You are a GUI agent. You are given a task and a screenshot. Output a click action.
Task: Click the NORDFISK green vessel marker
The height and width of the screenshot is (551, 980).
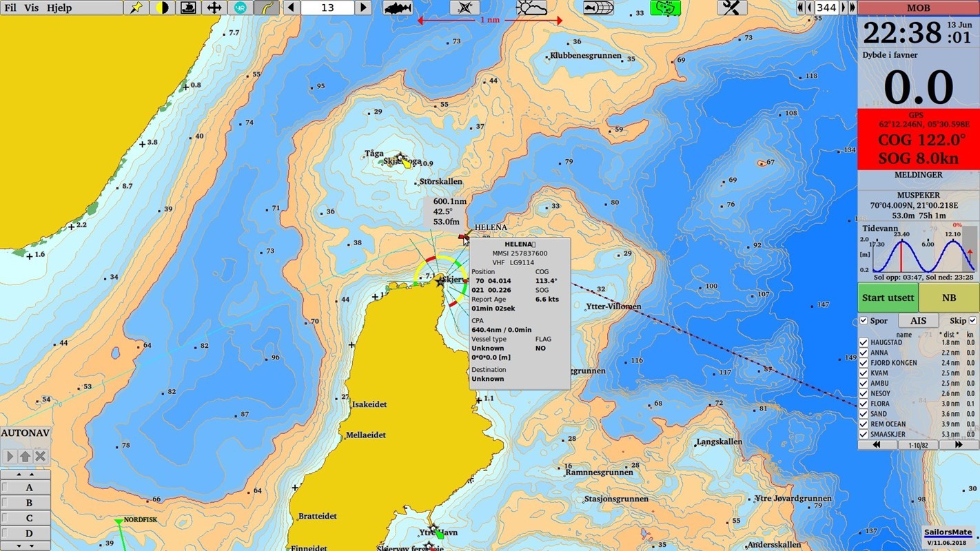pos(119,523)
